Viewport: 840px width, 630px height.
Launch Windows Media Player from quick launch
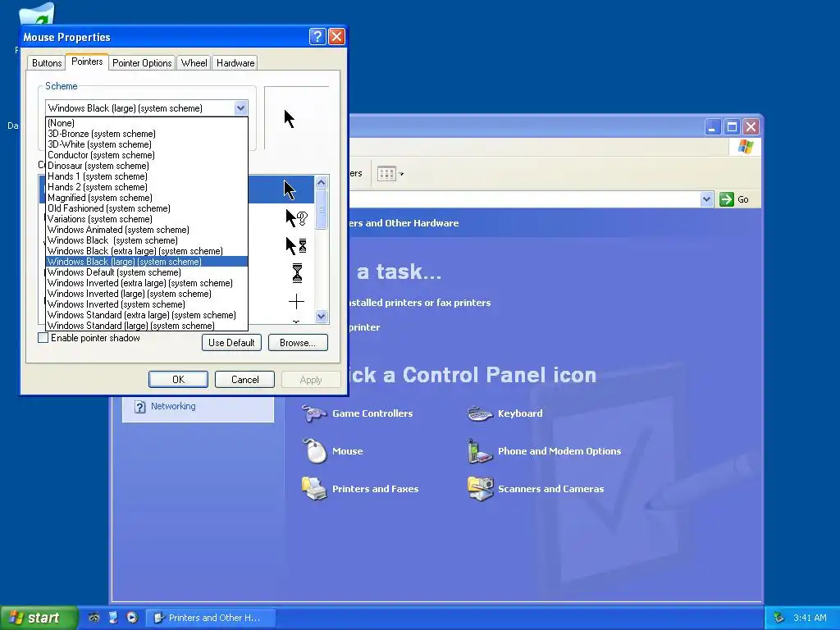(x=132, y=617)
